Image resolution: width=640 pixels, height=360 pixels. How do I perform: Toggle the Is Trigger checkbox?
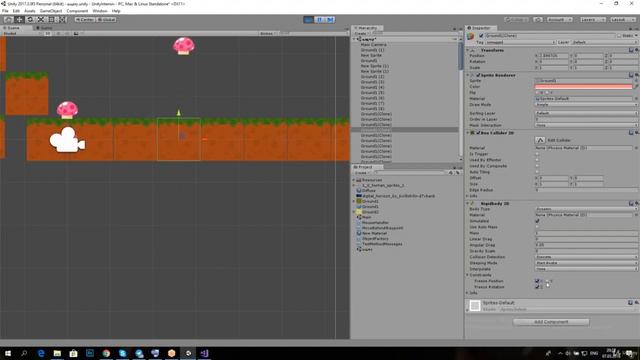coord(537,154)
